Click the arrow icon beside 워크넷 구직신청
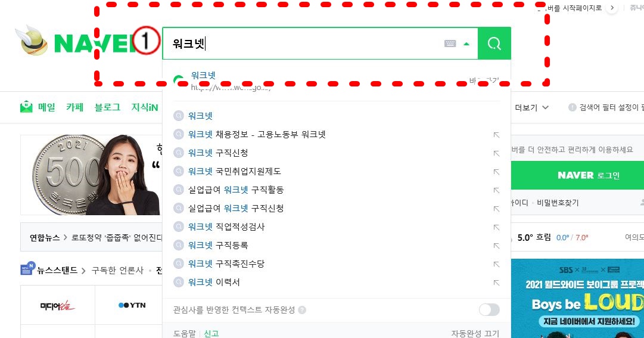 (497, 153)
